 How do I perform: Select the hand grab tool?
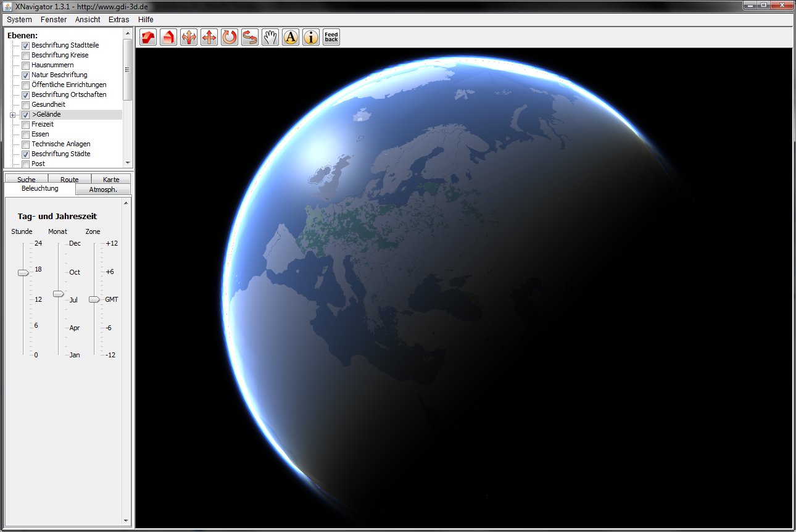[270, 37]
